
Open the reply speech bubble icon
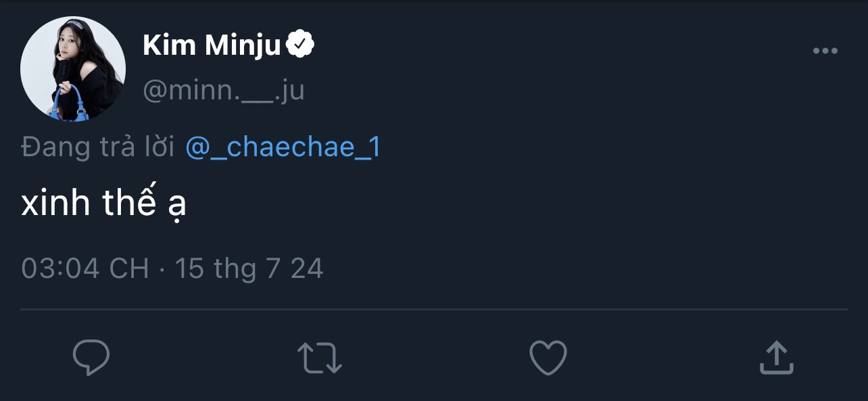pyautogui.click(x=91, y=357)
